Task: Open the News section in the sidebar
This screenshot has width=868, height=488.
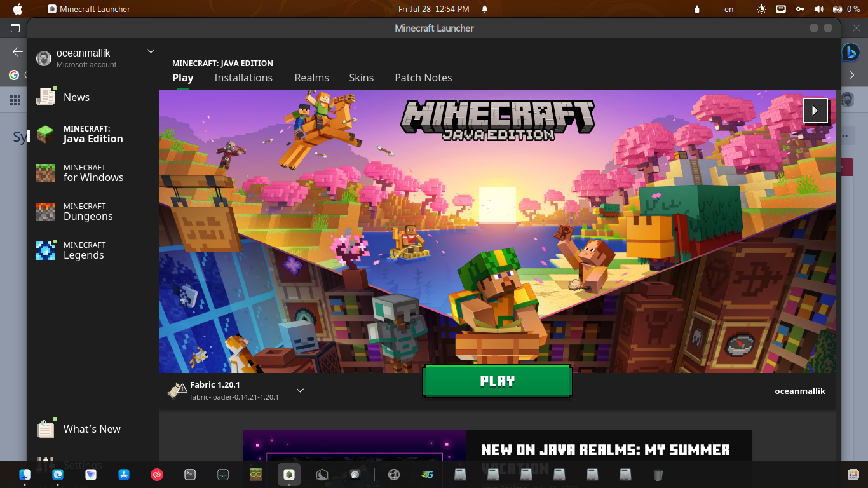Action: tap(76, 97)
